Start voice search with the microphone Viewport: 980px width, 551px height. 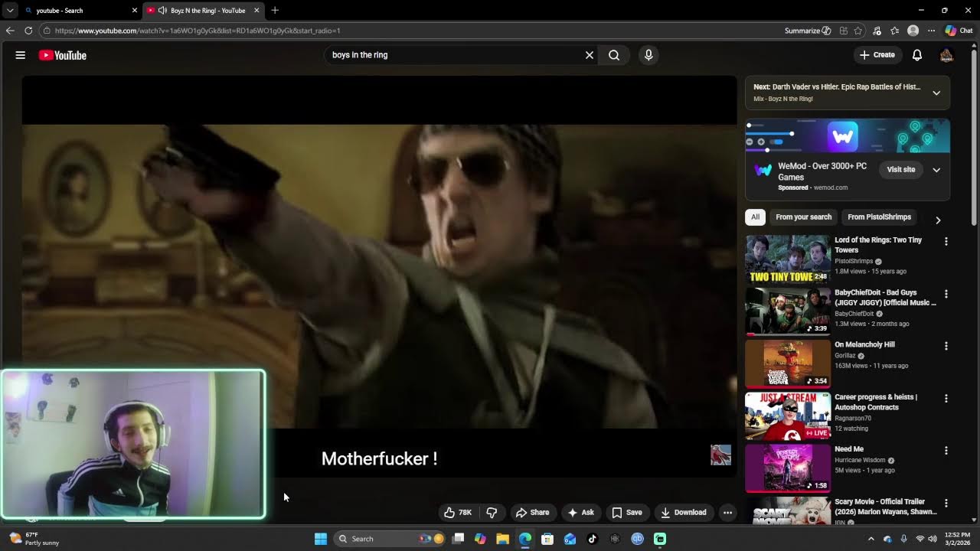(x=648, y=55)
